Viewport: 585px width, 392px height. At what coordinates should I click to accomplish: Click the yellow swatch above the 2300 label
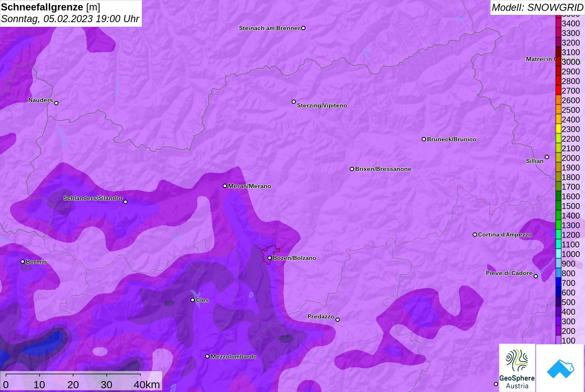558,129
